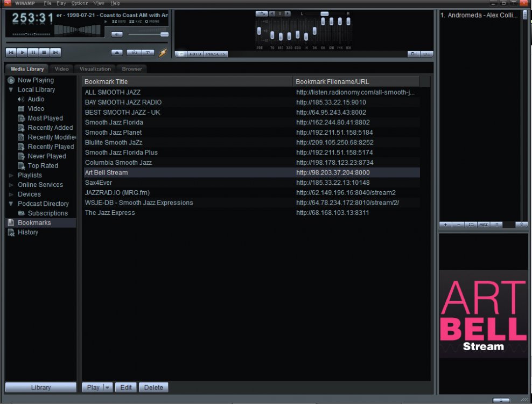Screen dimensions: 532x404
Task: Click the Library button at bottom left
Action: [x=41, y=387]
